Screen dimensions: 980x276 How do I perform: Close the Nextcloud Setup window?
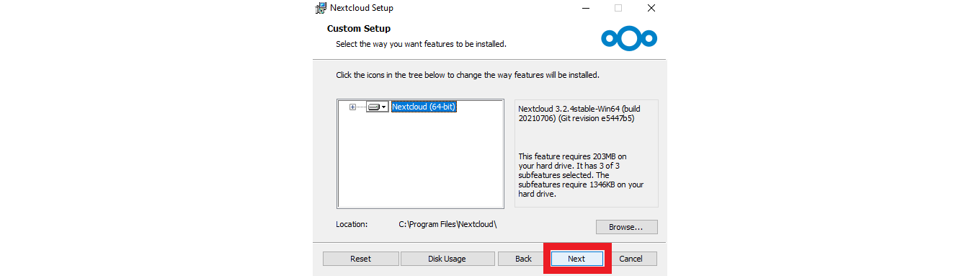pos(651,9)
